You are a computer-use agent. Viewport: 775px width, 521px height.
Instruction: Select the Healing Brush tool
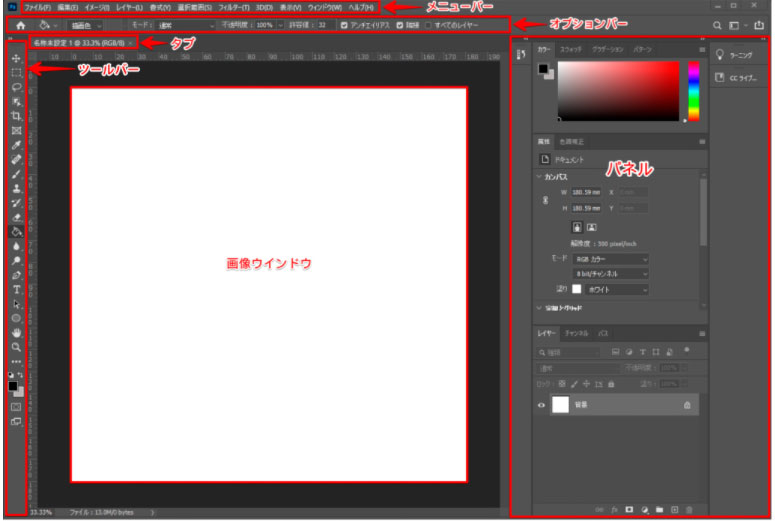tap(16, 159)
